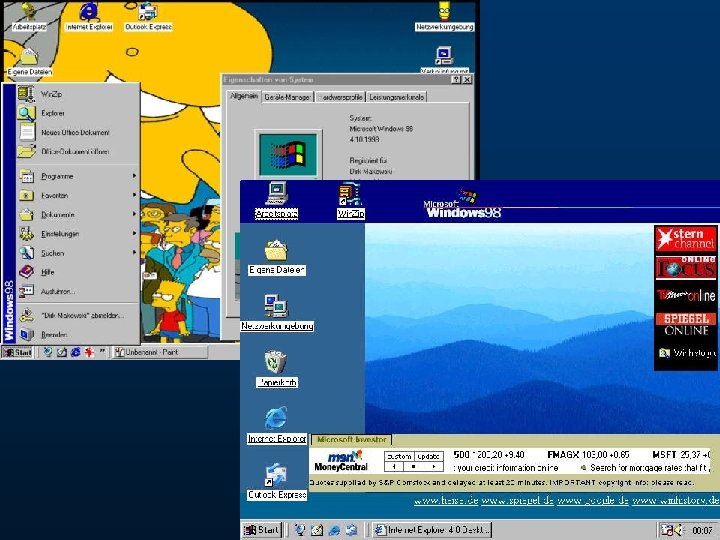Switch to the Leistungsmerkmale tab
The image size is (720, 540).
397,97
